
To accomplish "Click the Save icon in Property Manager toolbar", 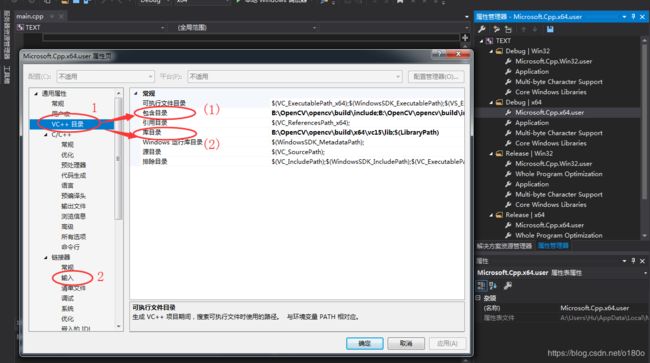I will 550,29.
